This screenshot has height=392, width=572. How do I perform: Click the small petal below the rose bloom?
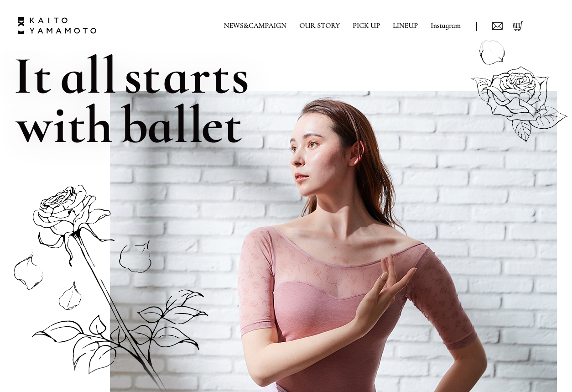coord(70,296)
